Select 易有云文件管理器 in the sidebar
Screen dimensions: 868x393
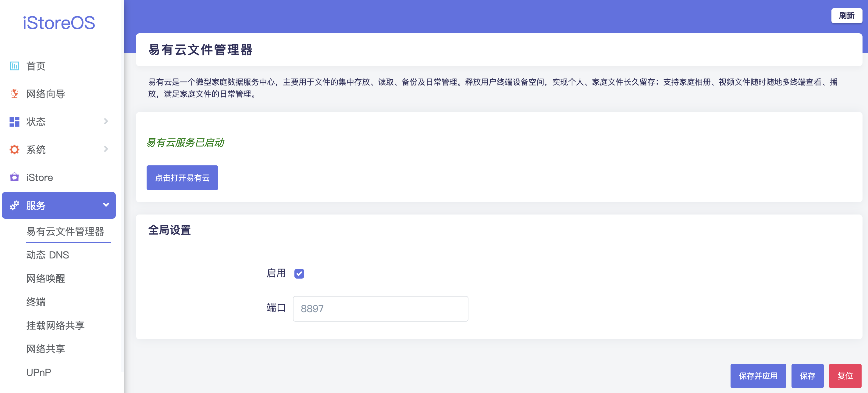click(65, 231)
